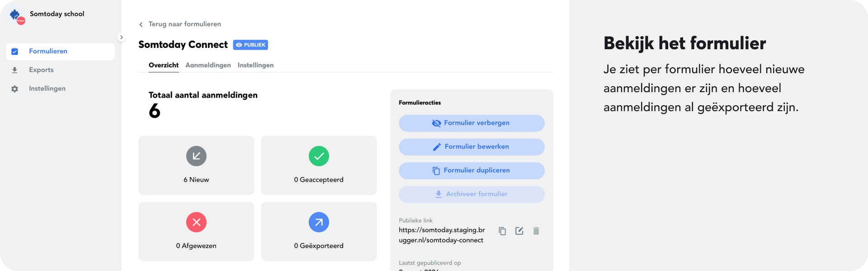This screenshot has height=271, width=868.
Task: Click the green Geaccepteerd checkmark icon
Action: point(319,156)
